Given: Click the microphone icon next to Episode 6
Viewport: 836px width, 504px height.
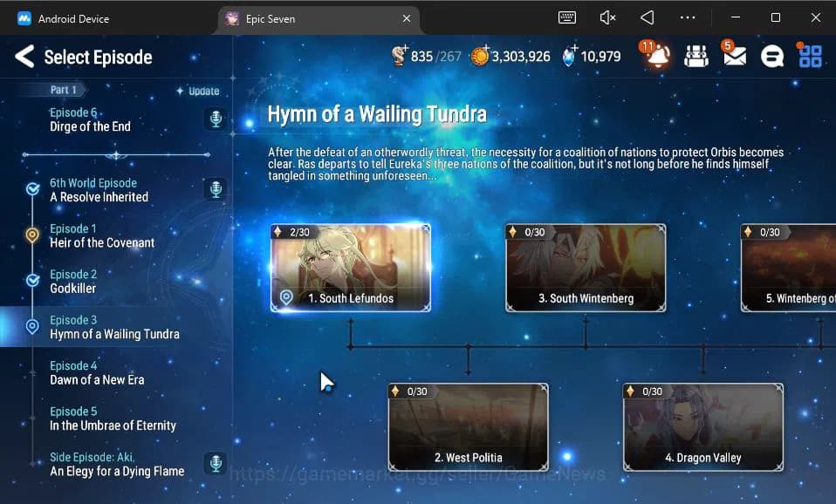Looking at the screenshot, I should [x=216, y=119].
